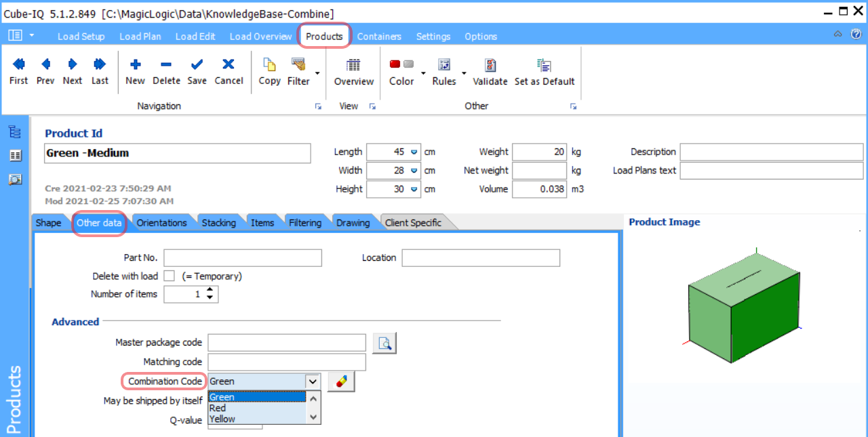Select Red in combination code list

(258, 408)
